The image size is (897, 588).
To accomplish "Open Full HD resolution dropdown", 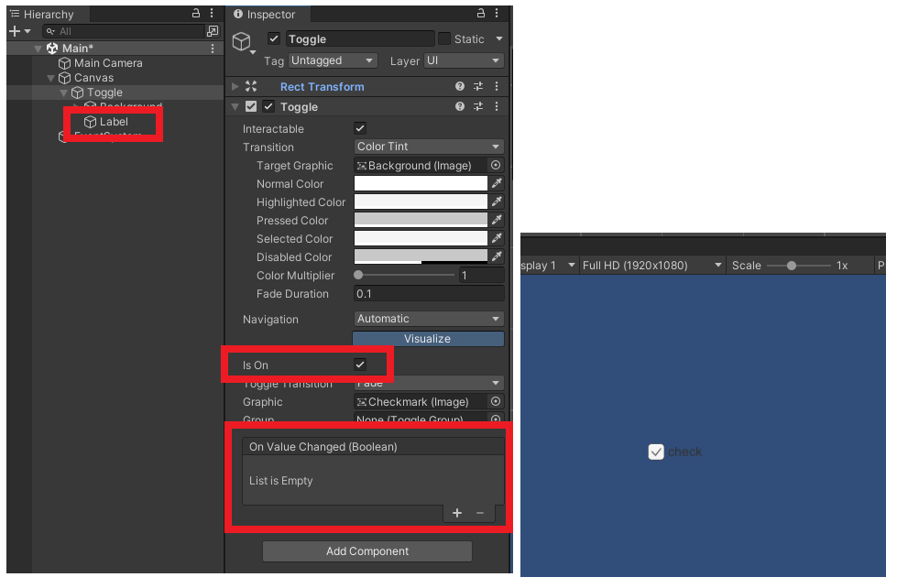I will (651, 266).
